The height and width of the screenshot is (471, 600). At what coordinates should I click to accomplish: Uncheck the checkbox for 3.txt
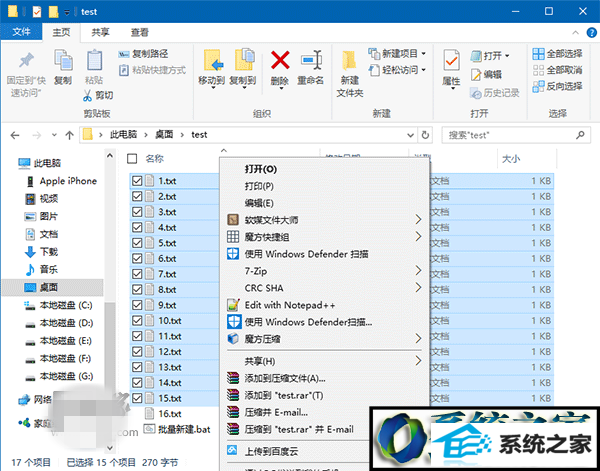[137, 212]
